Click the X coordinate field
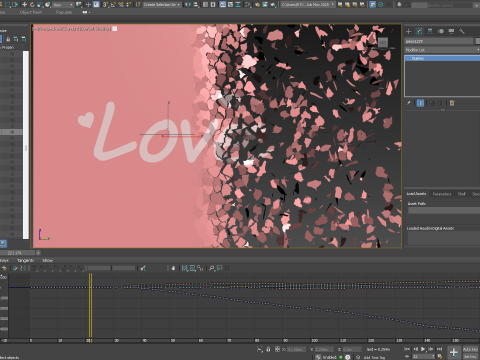 point(297,349)
